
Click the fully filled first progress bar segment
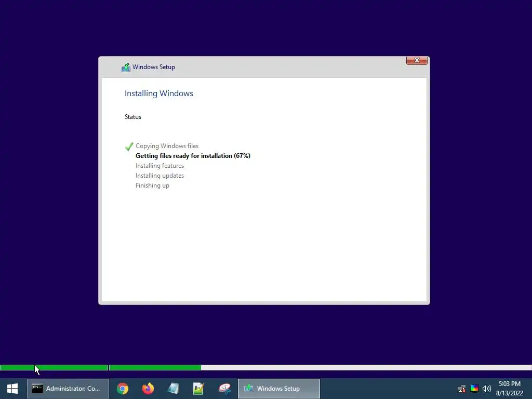click(x=54, y=367)
